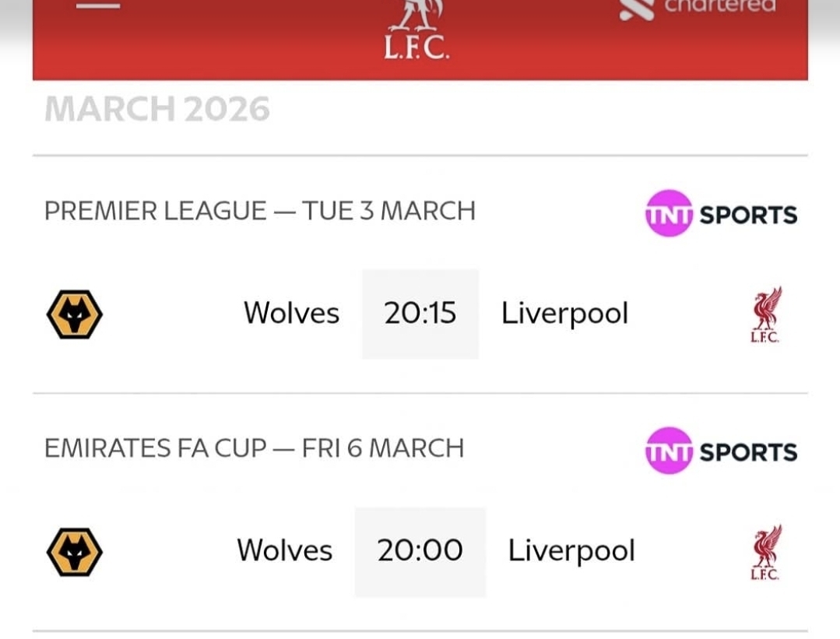Image resolution: width=840 pixels, height=639 pixels.
Task: Click the pink TNT badge on the FA Cup fixture
Action: (x=669, y=451)
